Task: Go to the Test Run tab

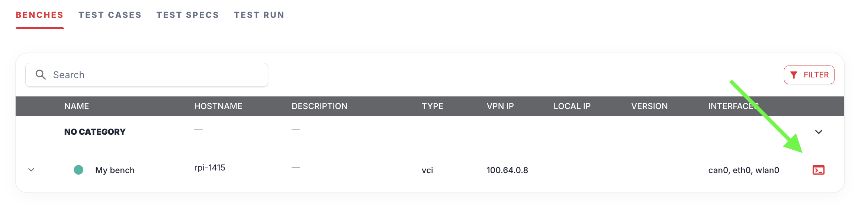Action: (x=259, y=15)
